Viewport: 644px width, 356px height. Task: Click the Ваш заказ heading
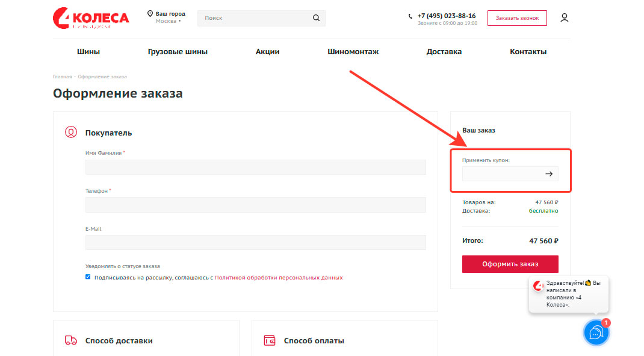click(478, 130)
